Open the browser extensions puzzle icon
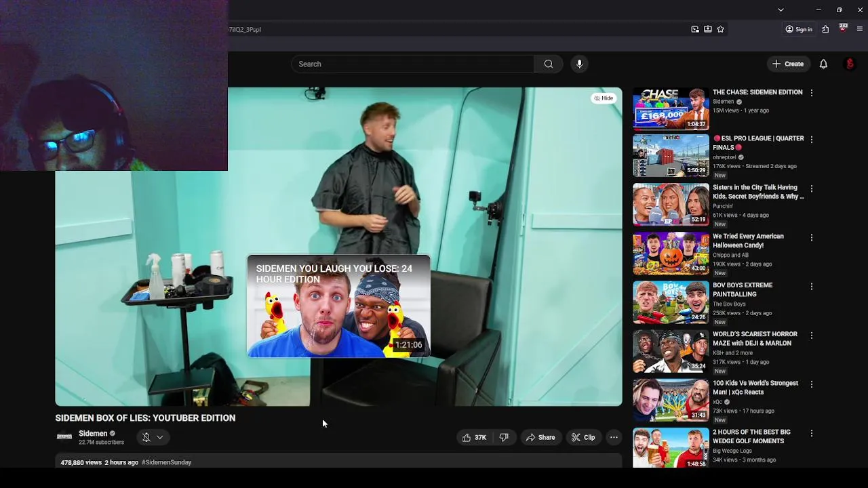The height and width of the screenshot is (488, 868). (825, 29)
